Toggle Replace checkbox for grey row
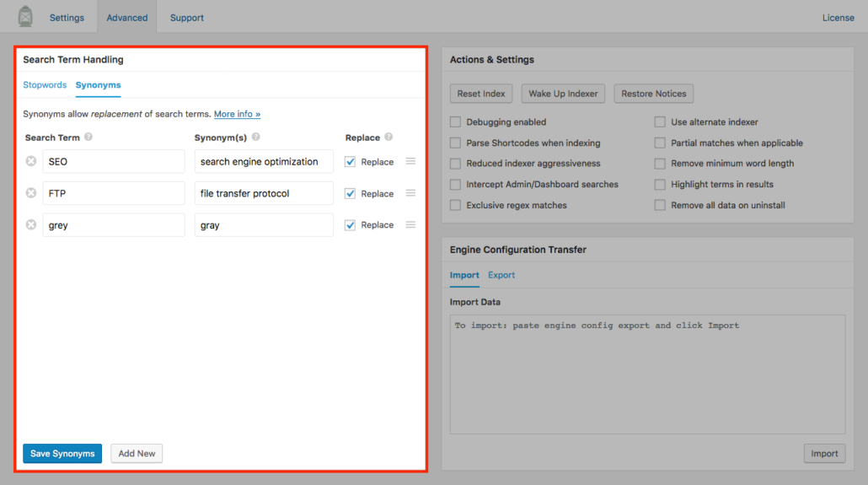This screenshot has height=485, width=868. pyautogui.click(x=350, y=225)
